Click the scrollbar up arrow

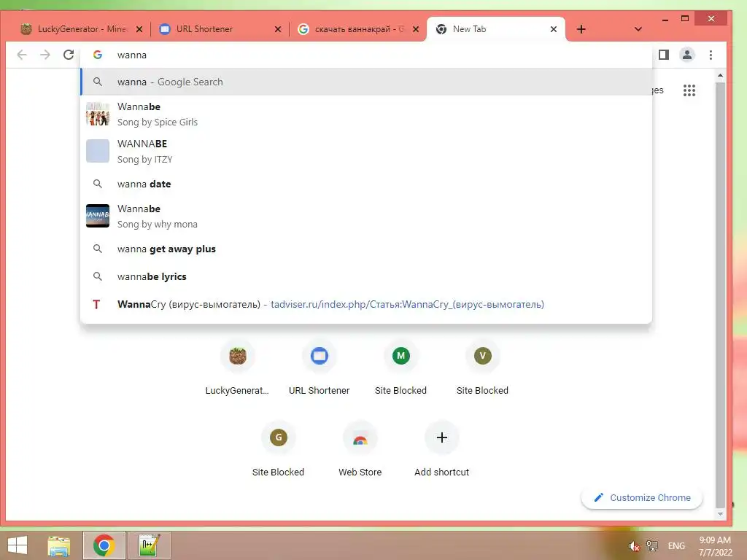click(720, 75)
